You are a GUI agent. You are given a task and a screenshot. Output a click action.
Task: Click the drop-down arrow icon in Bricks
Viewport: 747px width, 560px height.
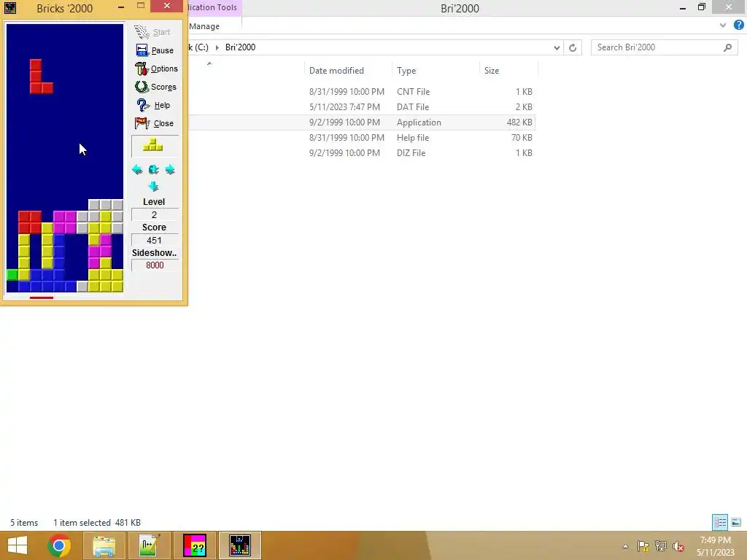tap(153, 186)
